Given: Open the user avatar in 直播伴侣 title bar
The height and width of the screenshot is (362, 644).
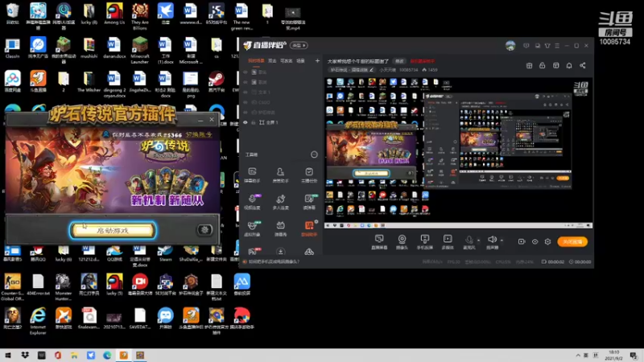Looking at the screenshot, I should [510, 46].
